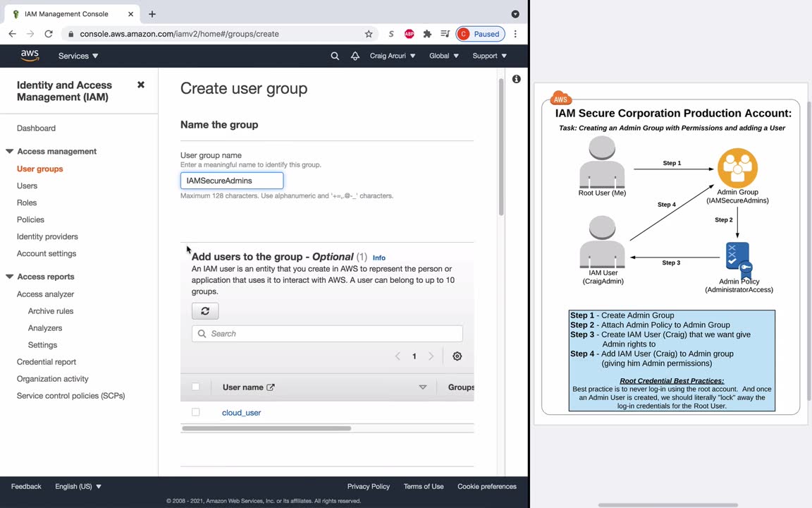Open the Services dropdown menu

point(78,56)
